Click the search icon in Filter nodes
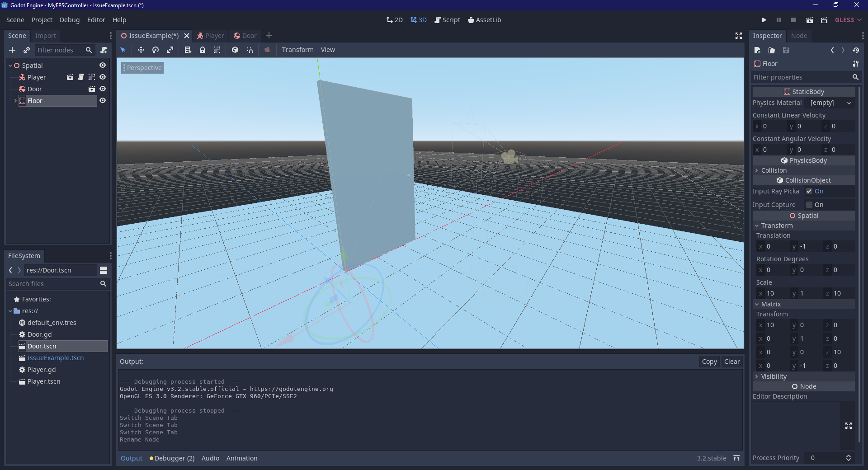The image size is (868, 470). [x=89, y=50]
